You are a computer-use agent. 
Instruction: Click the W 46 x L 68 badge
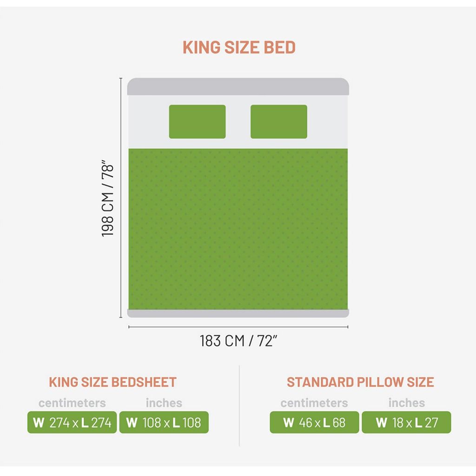[x=314, y=422]
